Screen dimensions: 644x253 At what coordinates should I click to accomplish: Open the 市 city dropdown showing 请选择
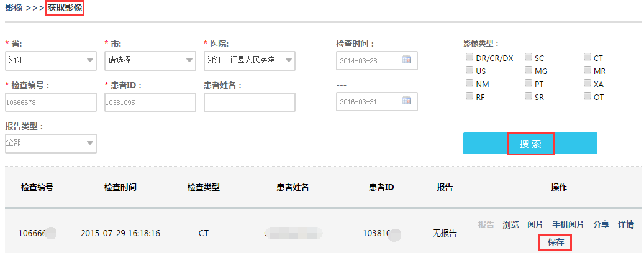coord(150,60)
